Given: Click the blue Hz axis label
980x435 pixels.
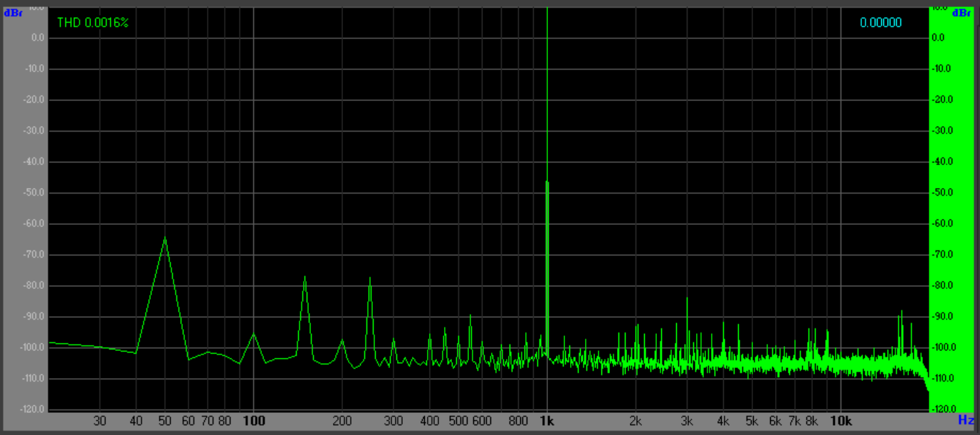Looking at the screenshot, I should pos(965,421).
